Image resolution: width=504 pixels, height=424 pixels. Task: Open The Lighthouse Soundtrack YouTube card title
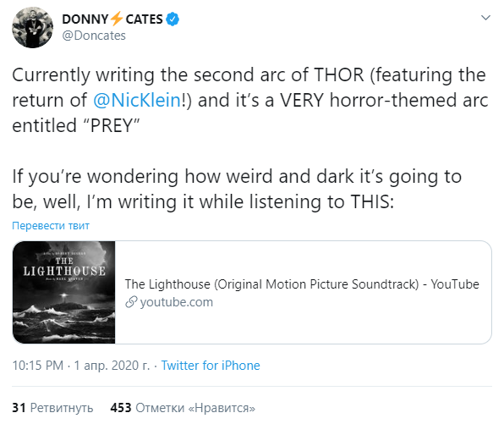click(x=302, y=284)
